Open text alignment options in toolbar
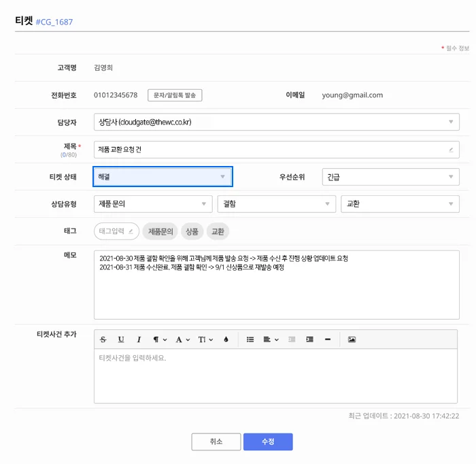The height and width of the screenshot is (464, 476). pos(271,339)
